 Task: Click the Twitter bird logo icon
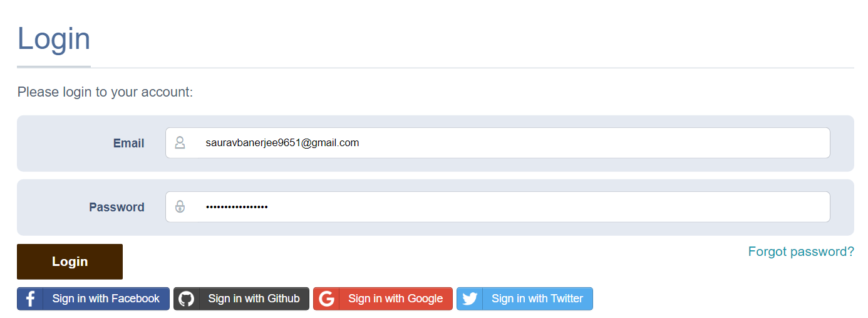pyautogui.click(x=470, y=299)
